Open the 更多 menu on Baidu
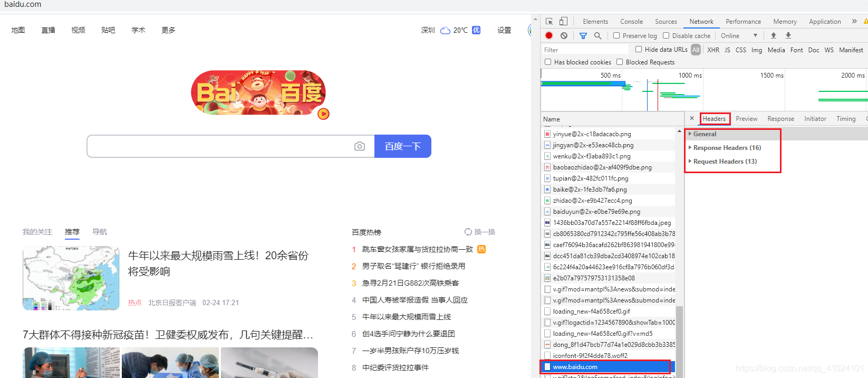This screenshot has width=868, height=378. point(168,30)
